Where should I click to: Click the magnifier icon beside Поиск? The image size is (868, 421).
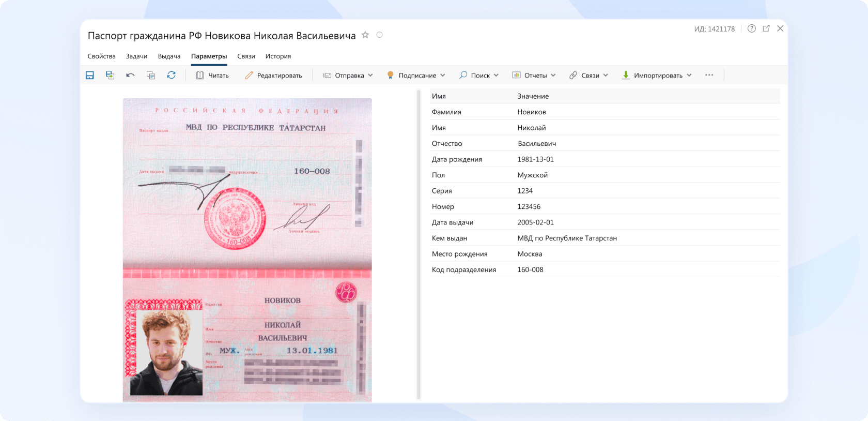(463, 75)
